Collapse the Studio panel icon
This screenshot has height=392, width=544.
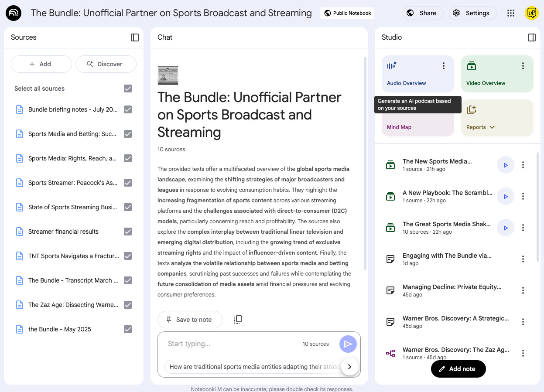532,37
